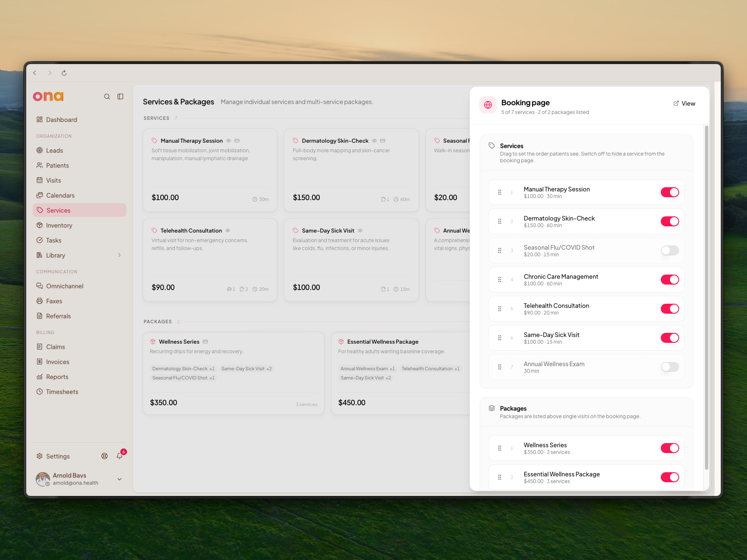
Task: Open Timesheets in the sidebar
Action: pyautogui.click(x=79, y=392)
